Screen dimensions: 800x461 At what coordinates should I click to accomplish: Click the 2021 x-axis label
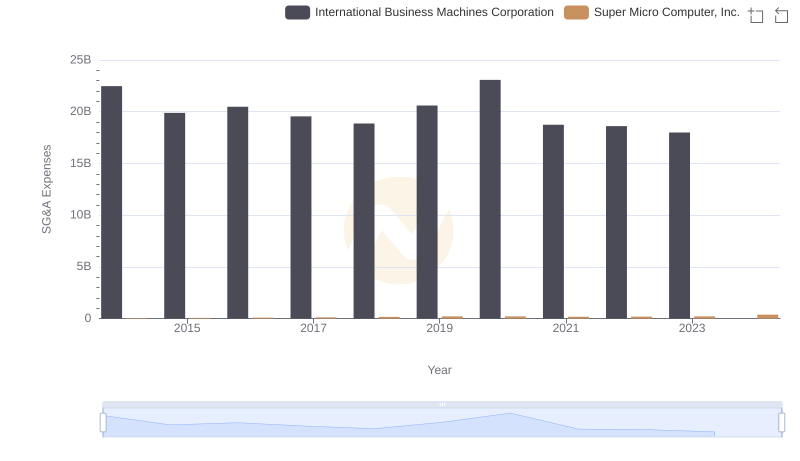(x=566, y=328)
